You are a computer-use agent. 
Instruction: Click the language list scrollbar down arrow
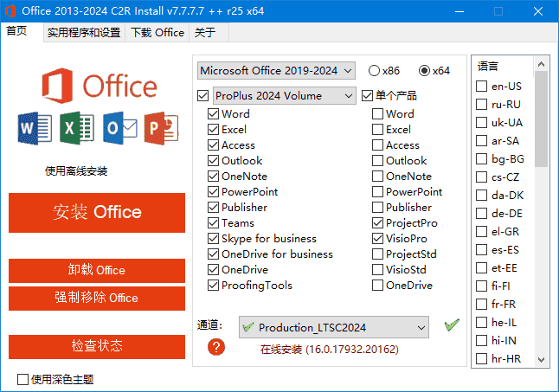tap(541, 358)
